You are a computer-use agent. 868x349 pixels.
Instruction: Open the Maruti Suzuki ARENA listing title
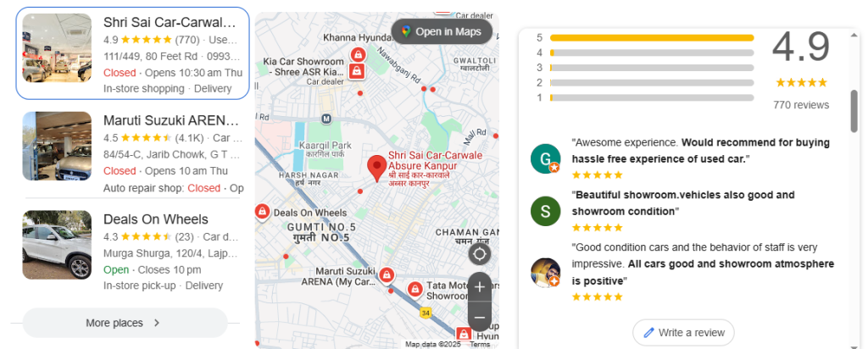171,120
